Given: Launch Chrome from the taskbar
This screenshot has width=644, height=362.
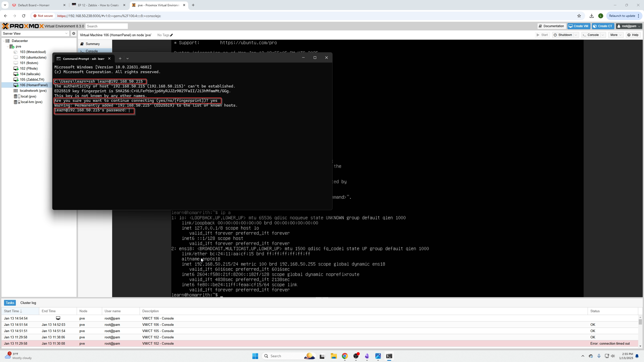Looking at the screenshot, I should 345,356.
